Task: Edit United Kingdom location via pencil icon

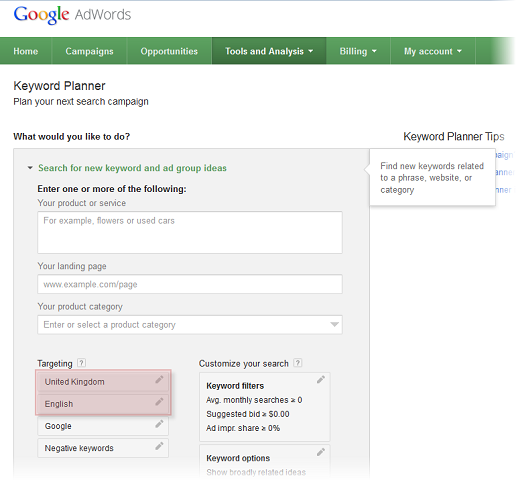Action: (159, 379)
